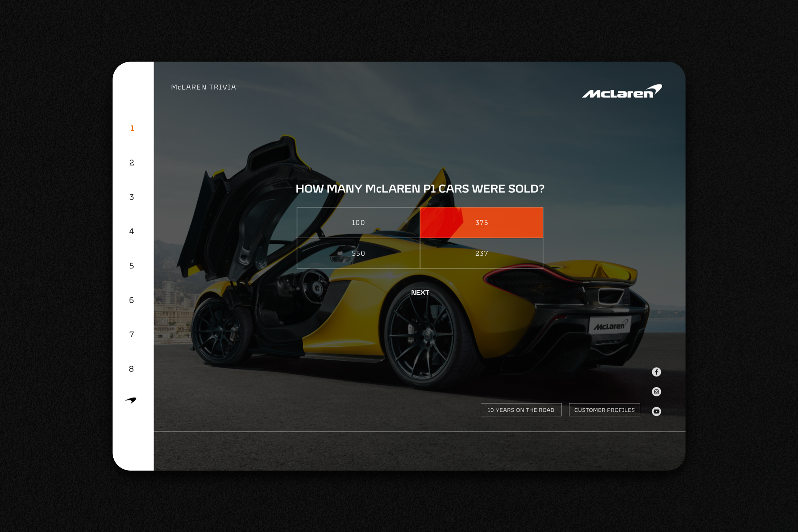
Task: Click the Facebook icon
Action: 656,372
